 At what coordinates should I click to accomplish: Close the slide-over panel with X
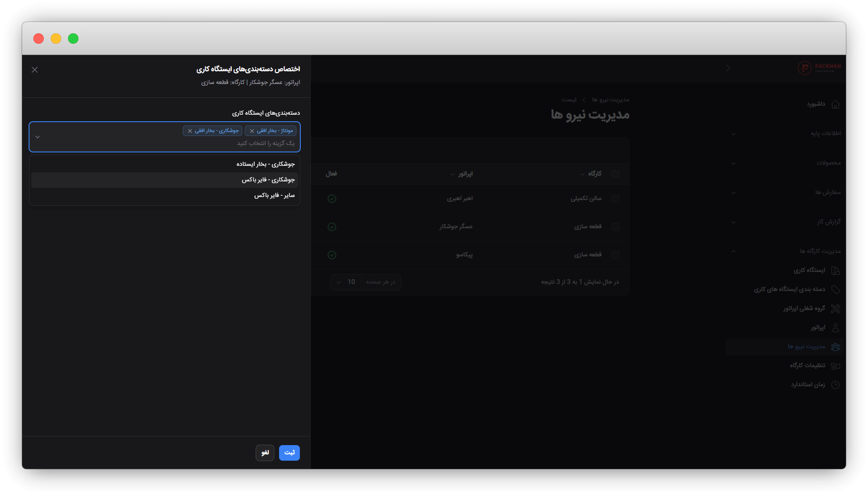[x=35, y=70]
